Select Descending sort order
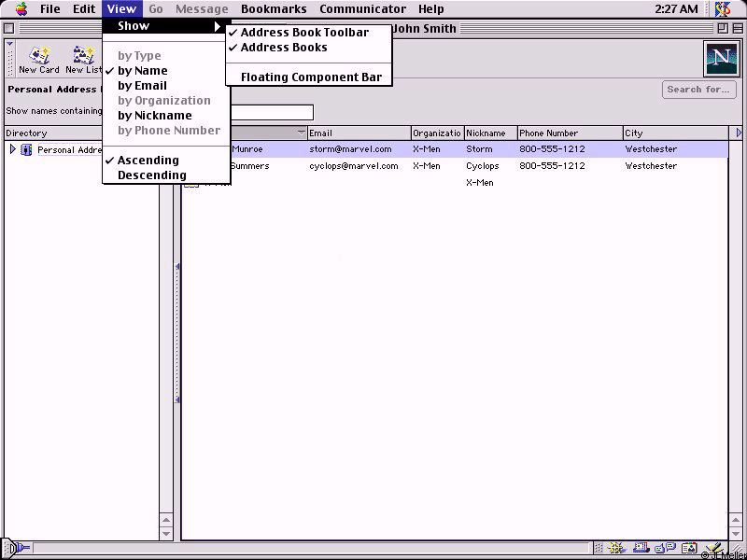 click(151, 175)
